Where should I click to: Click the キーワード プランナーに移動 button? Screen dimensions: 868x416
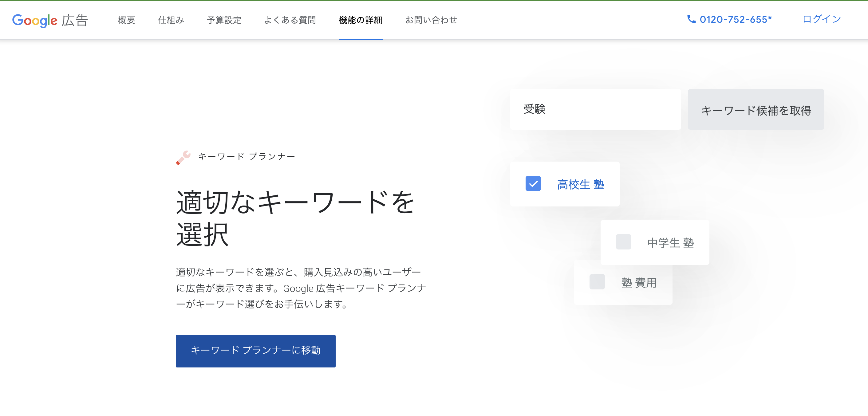point(255,351)
